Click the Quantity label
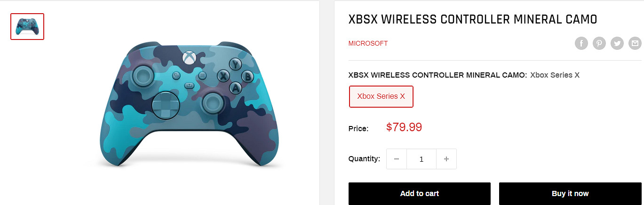Screen dimensions: 644x205 click(x=364, y=159)
